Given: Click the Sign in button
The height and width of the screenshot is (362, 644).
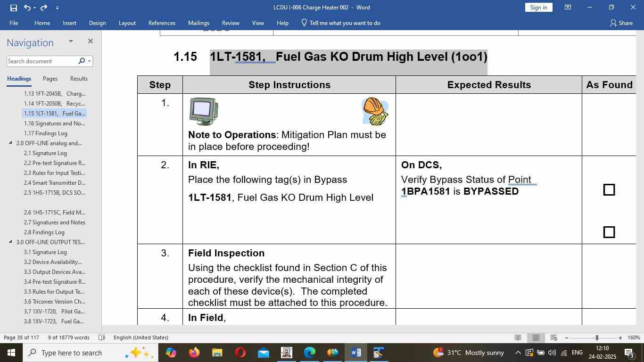Looking at the screenshot, I should tap(538, 8).
